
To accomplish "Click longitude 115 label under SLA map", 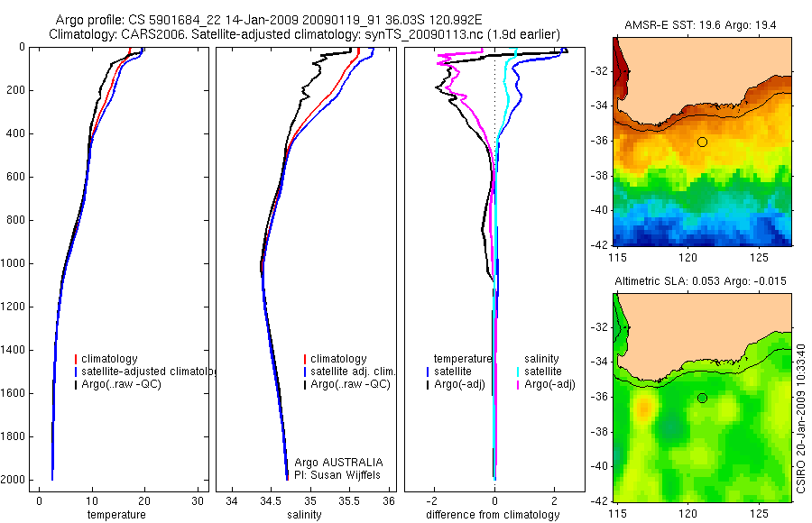I will click(617, 514).
